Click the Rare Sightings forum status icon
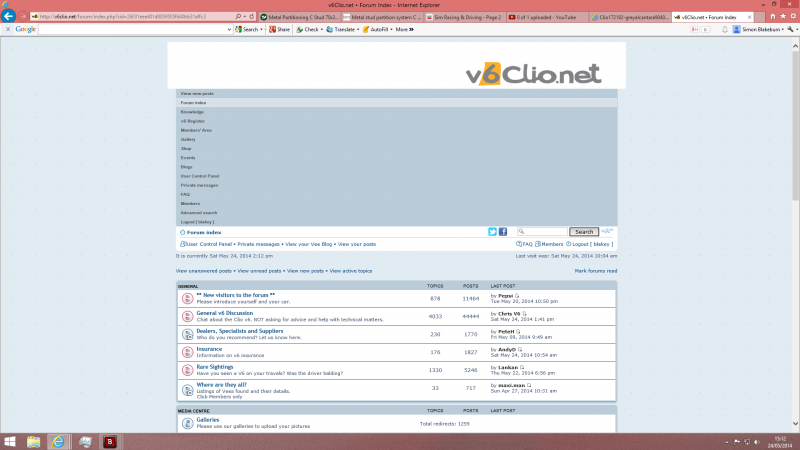The width and height of the screenshot is (800, 450). click(187, 370)
